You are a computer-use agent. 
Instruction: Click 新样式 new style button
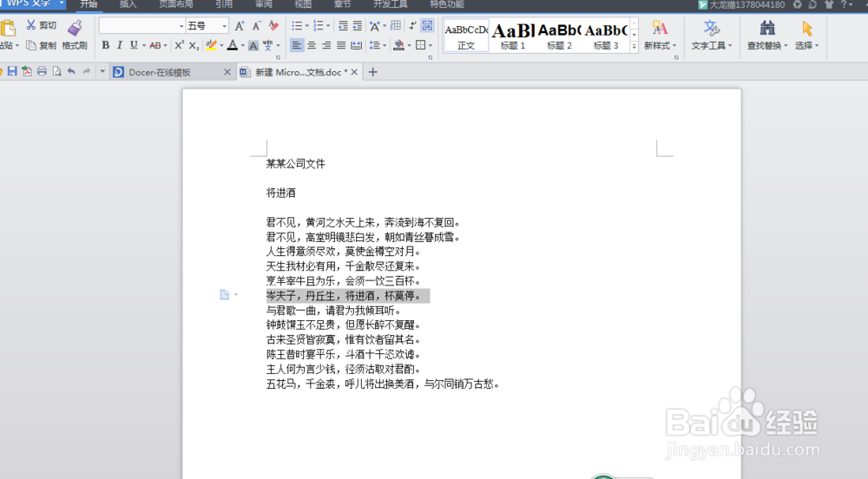(x=660, y=36)
